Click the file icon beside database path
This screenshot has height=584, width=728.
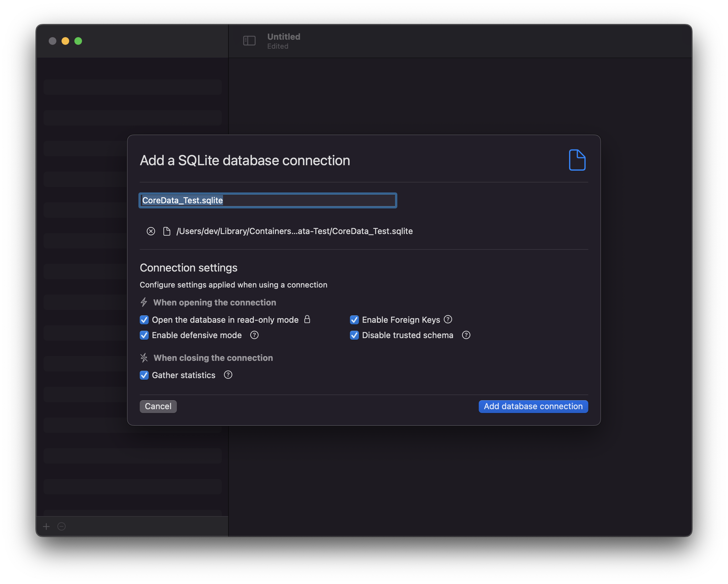click(167, 231)
